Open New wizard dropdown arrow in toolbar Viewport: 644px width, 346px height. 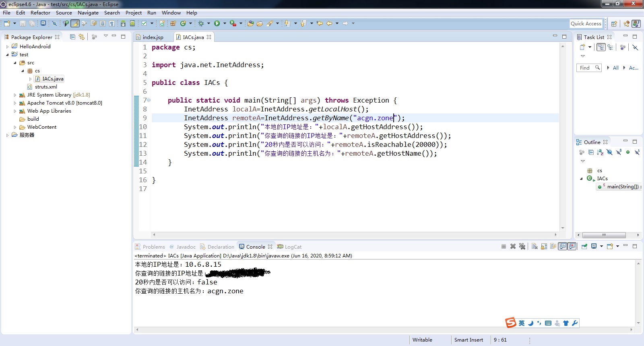[14, 23]
